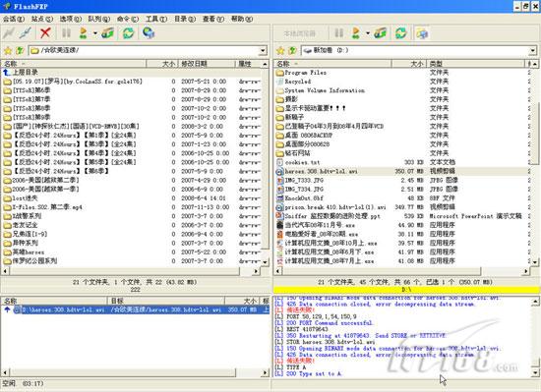Click the left pane parent folder icon

click(20, 51)
